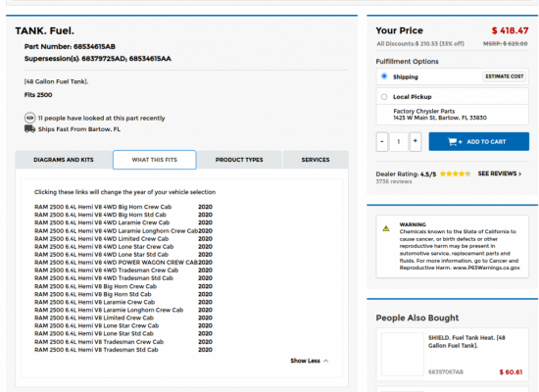This screenshot has height=392, width=539.
Task: Click the All Discounts $ 210.53 text
Action: click(x=420, y=44)
